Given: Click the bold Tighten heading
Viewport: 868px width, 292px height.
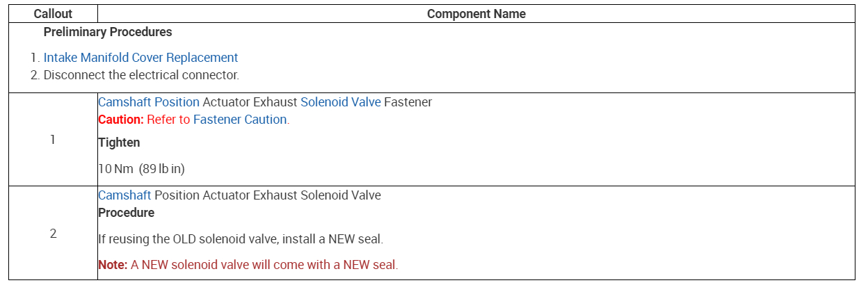Looking at the screenshot, I should tap(119, 143).
